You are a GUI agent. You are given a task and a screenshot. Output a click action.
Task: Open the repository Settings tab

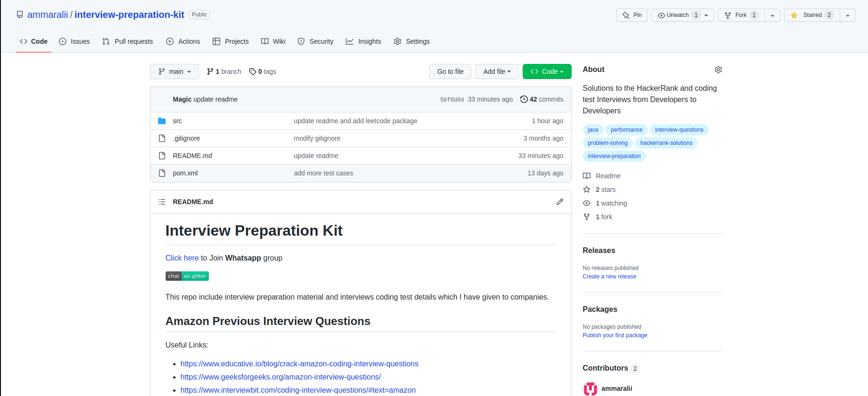(x=412, y=41)
